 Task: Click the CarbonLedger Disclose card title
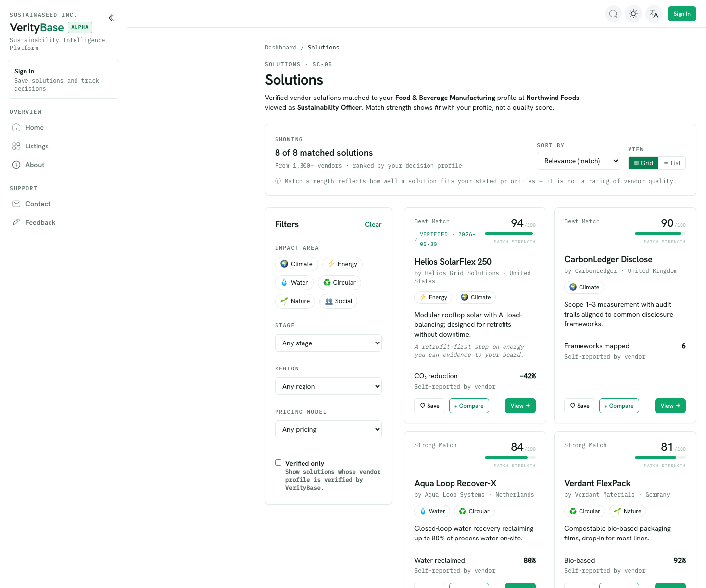tap(608, 259)
